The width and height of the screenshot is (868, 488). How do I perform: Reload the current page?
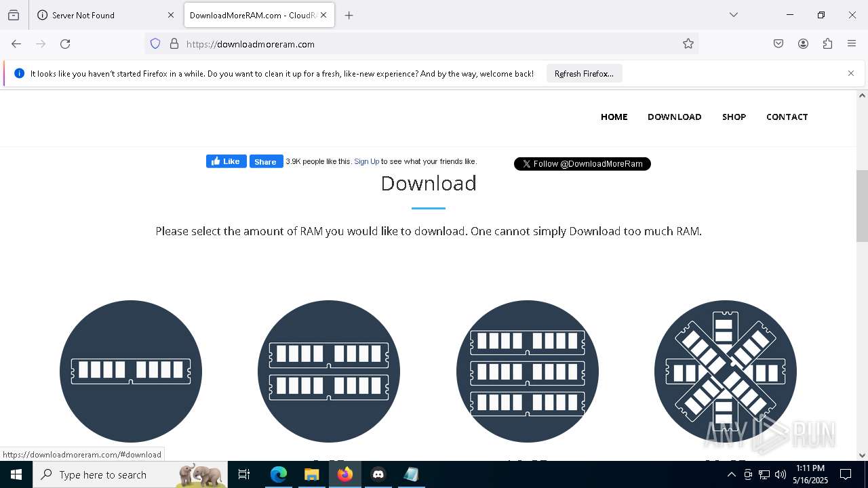click(65, 44)
